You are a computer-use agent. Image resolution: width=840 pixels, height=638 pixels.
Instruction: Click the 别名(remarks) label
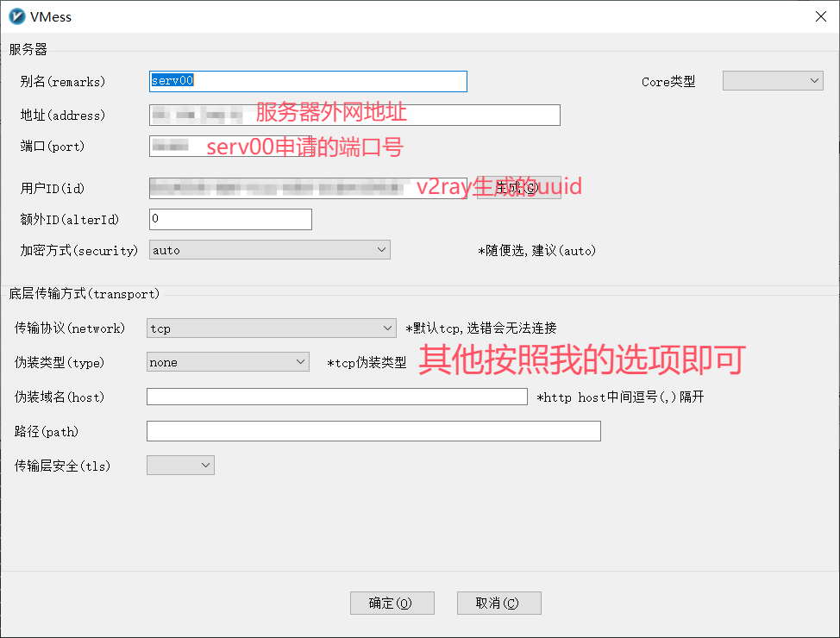(x=63, y=81)
